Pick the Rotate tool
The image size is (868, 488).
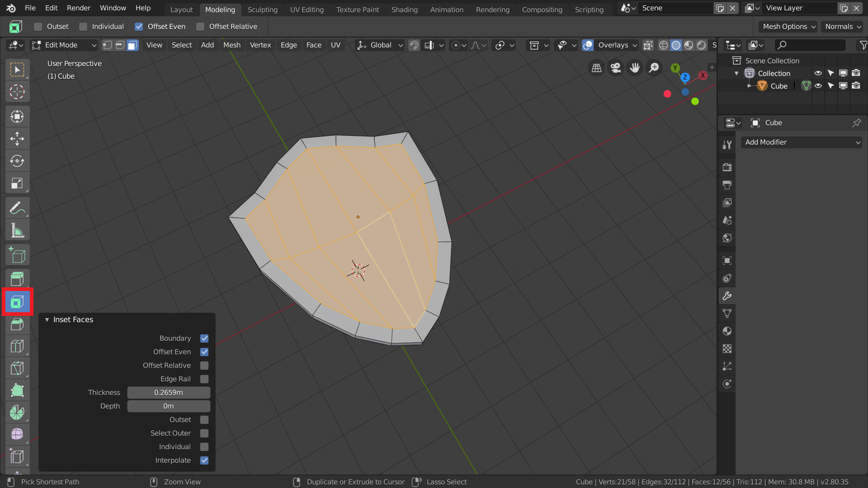coord(17,161)
